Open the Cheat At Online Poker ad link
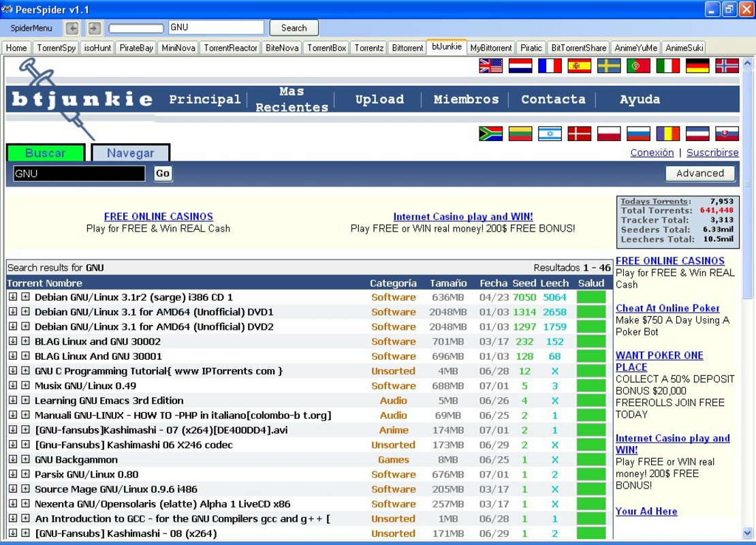This screenshot has height=545, width=756. pos(667,308)
